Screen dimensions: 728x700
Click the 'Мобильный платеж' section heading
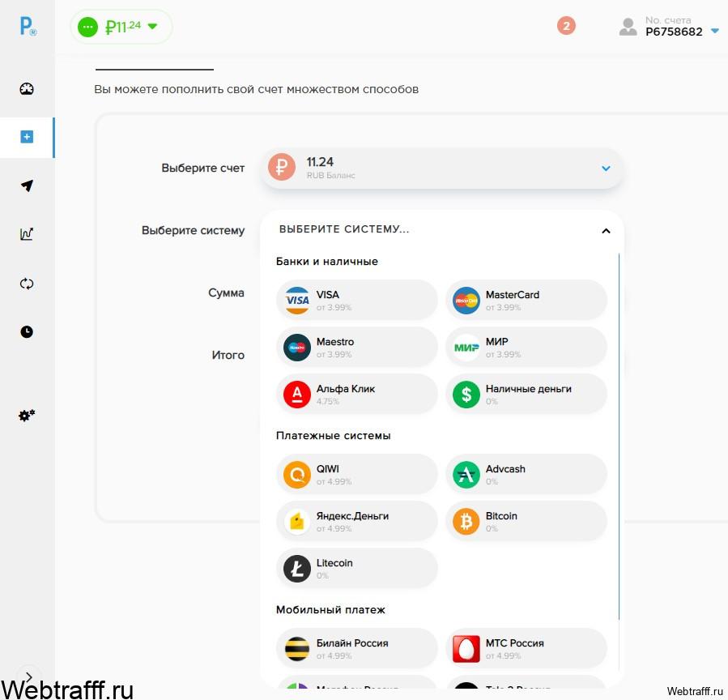coord(330,609)
